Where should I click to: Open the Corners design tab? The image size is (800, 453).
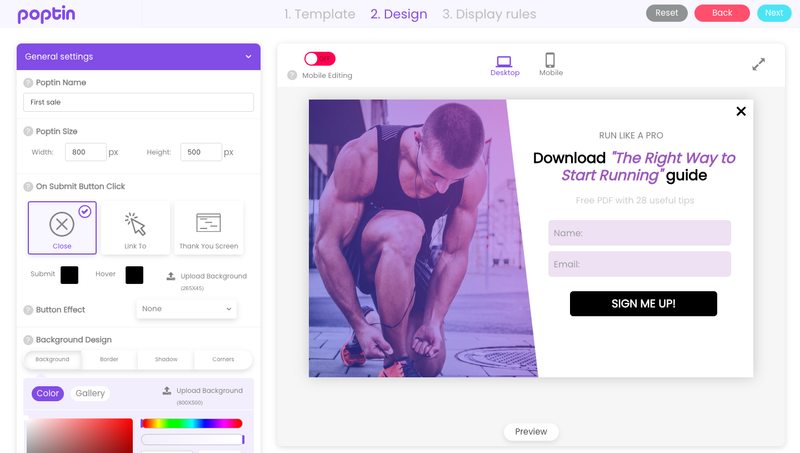[223, 360]
